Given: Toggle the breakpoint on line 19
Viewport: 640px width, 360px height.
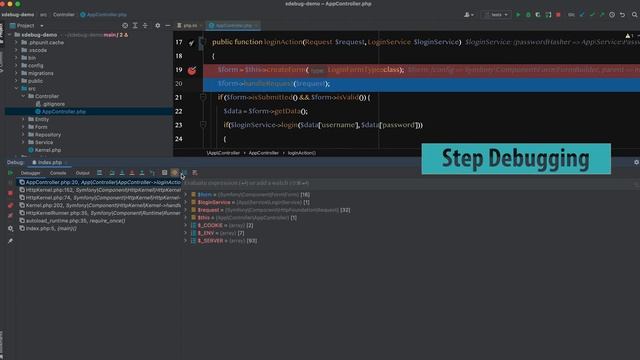Looking at the screenshot, I should click(x=192, y=70).
